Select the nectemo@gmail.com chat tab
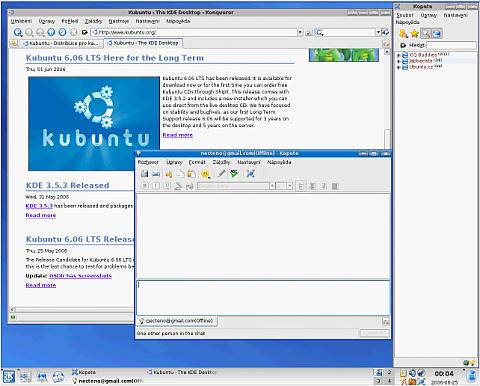 177,321
